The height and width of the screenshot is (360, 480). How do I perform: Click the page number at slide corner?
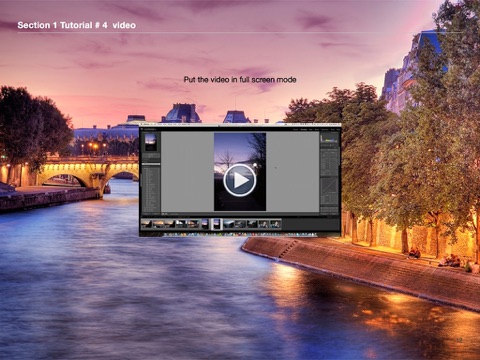coord(459,340)
